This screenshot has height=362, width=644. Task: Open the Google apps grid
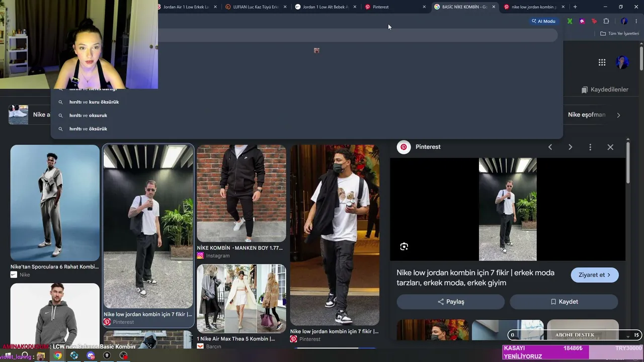[602, 62]
